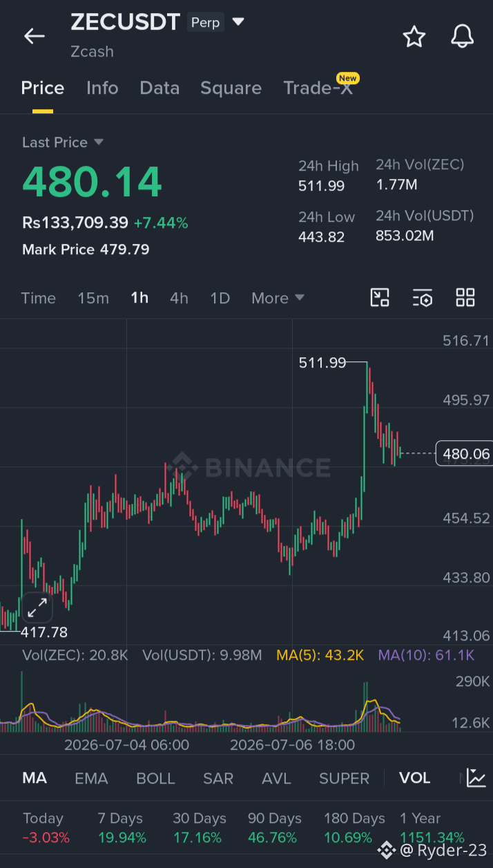Open the Last Price dropdown
Screen dimensions: 493x868
(x=62, y=142)
